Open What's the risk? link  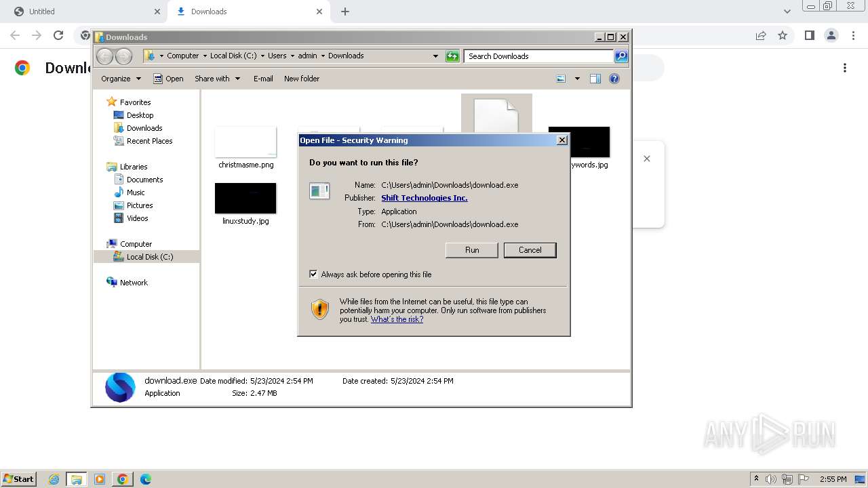(397, 319)
